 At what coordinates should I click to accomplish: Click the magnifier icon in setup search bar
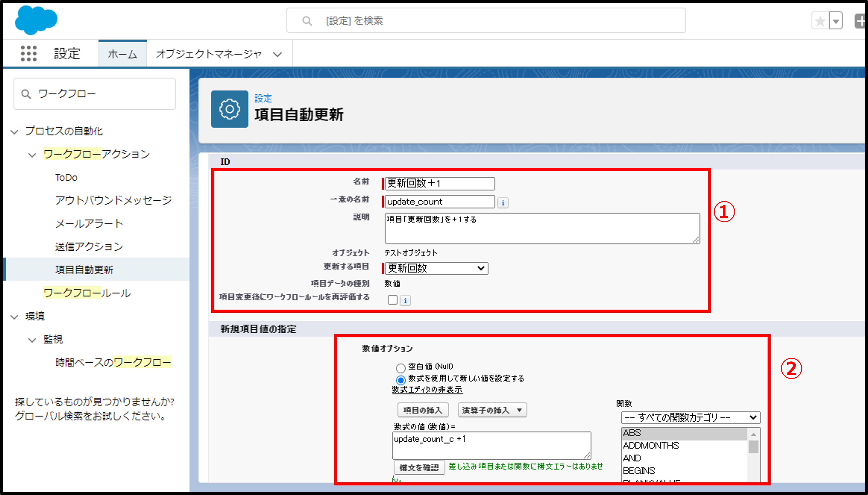coord(307,21)
